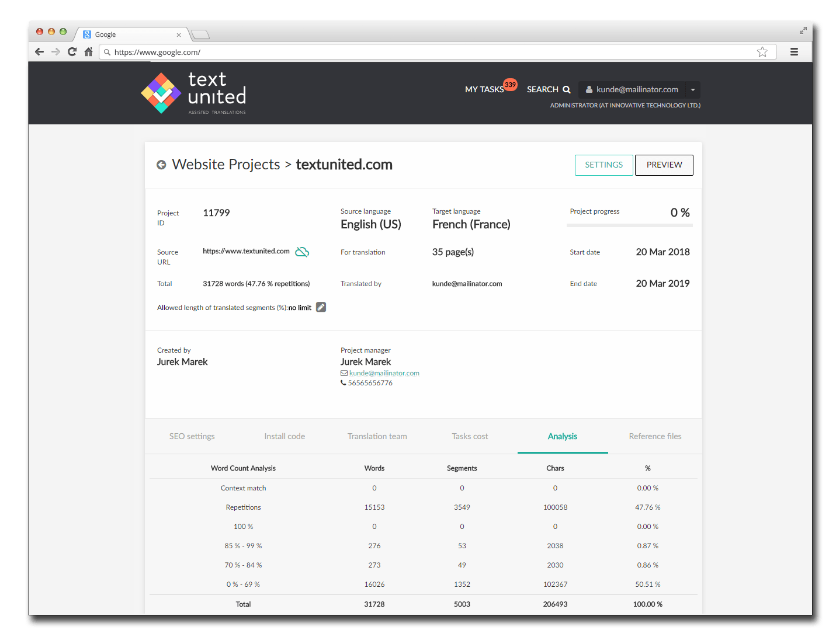Click the PREVIEW button
829x644 pixels.
point(664,165)
